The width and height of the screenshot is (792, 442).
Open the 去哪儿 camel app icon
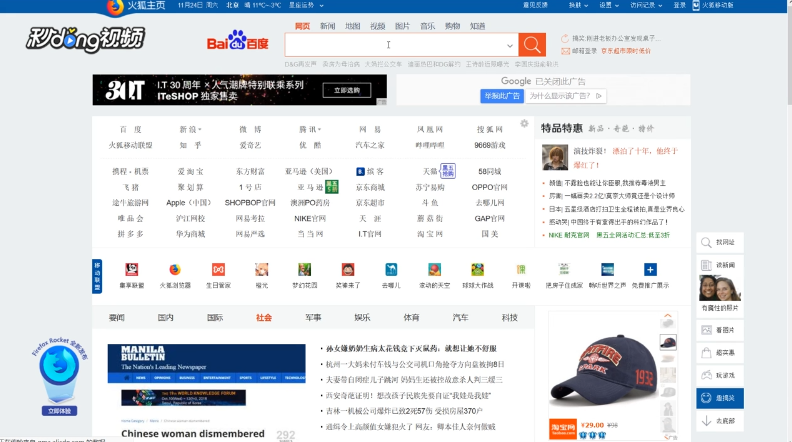(391, 269)
